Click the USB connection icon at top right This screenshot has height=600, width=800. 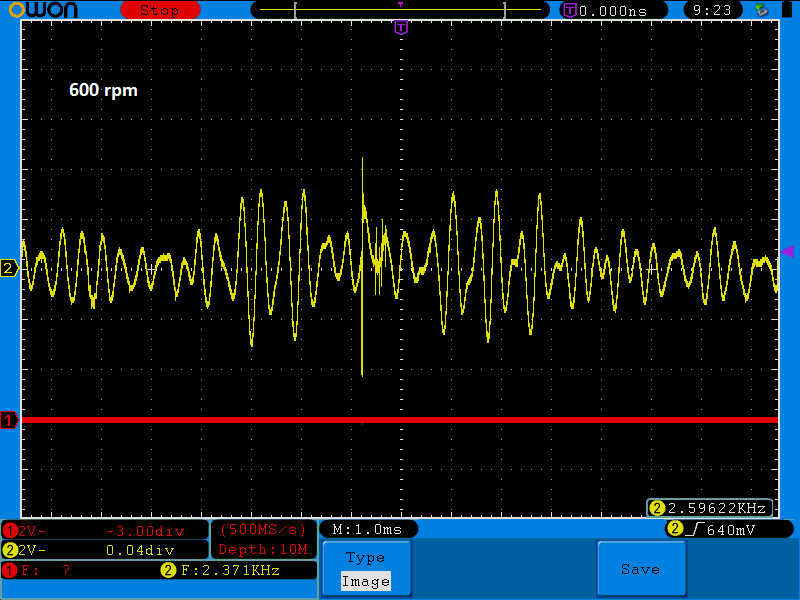763,10
